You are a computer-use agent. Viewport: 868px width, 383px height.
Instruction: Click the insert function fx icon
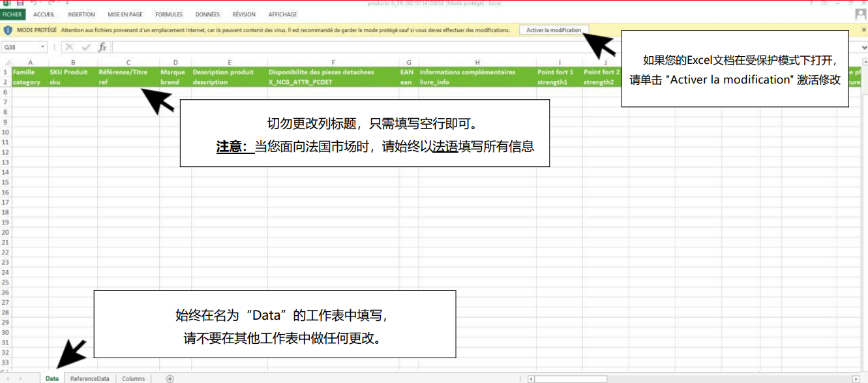(x=102, y=47)
